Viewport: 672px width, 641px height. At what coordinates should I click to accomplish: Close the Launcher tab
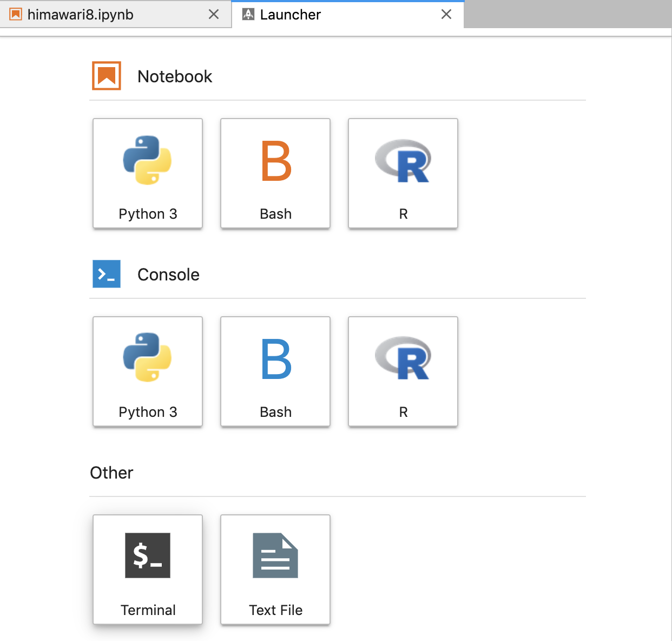click(446, 15)
